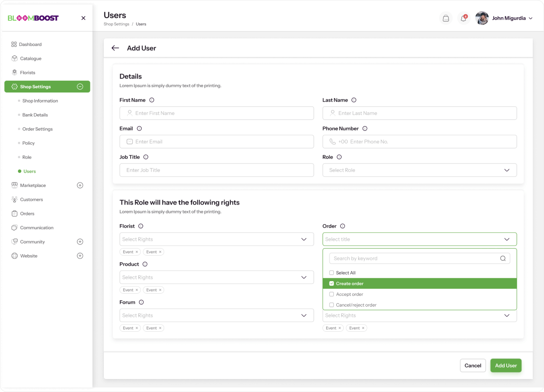Go to Bank Details submenu item
The height and width of the screenshot is (392, 544).
click(35, 115)
